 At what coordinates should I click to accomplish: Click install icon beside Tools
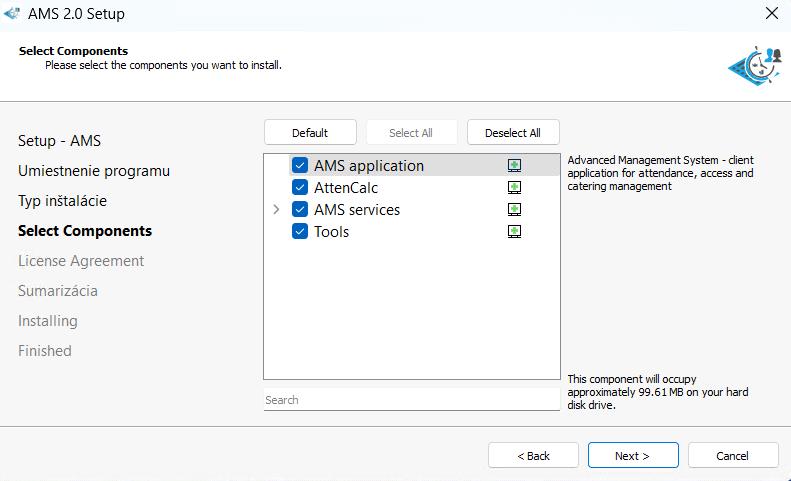point(514,232)
